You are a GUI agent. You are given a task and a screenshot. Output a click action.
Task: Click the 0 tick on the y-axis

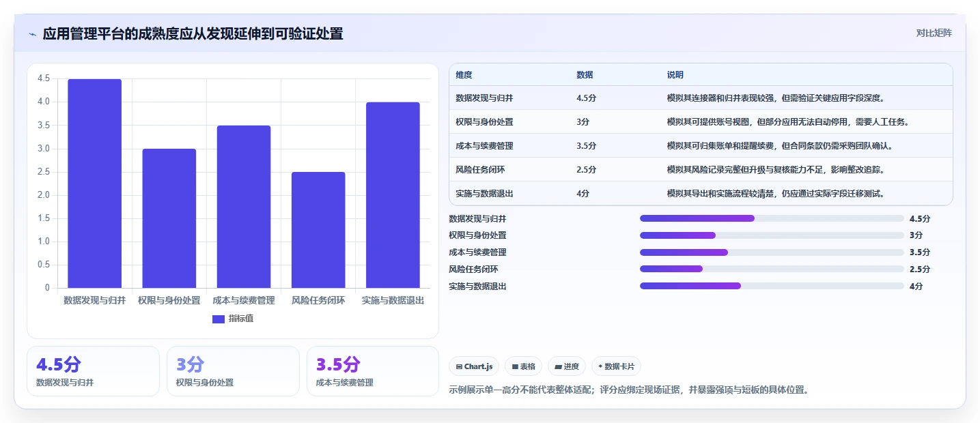point(47,288)
